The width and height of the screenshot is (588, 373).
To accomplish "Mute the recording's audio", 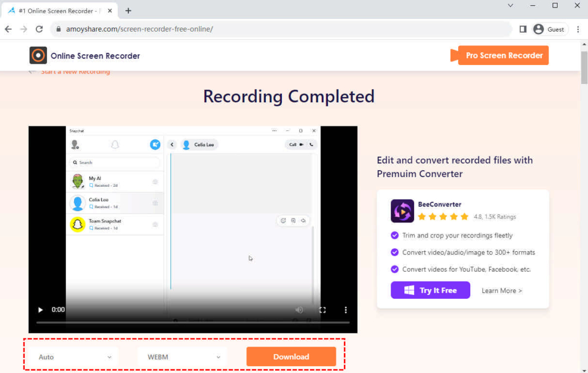I will [x=299, y=309].
